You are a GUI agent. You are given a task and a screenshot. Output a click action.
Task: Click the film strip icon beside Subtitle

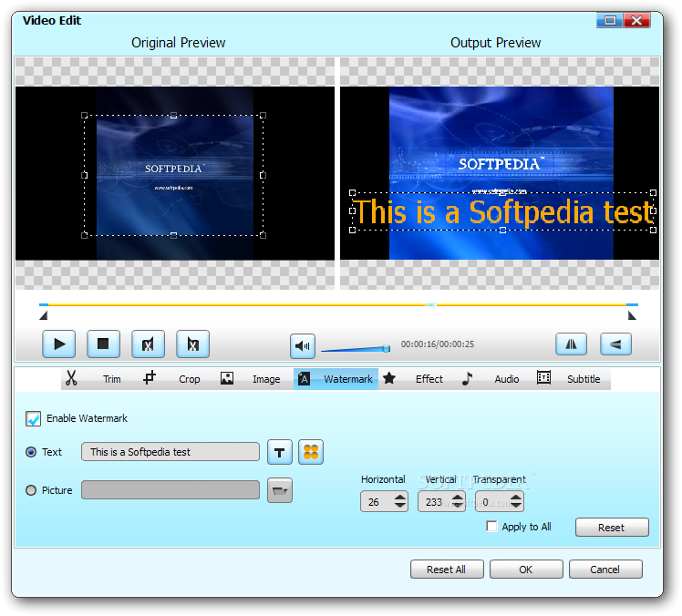coord(543,378)
